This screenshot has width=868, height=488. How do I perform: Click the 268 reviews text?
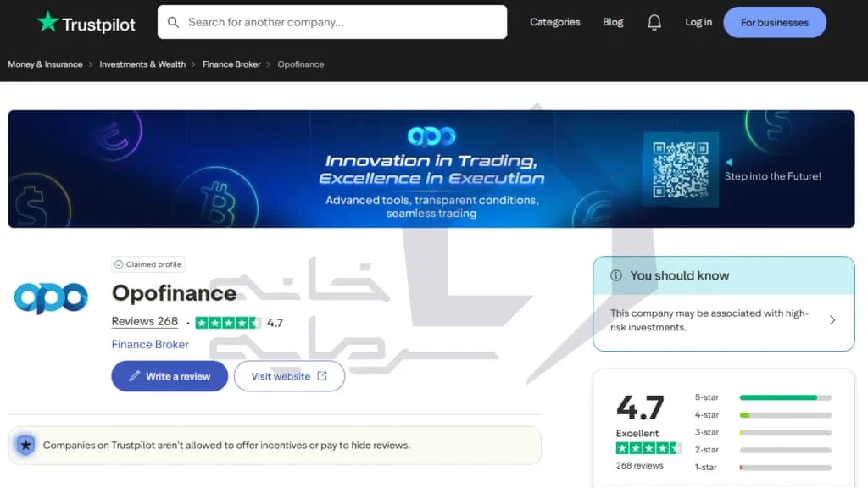(639, 466)
